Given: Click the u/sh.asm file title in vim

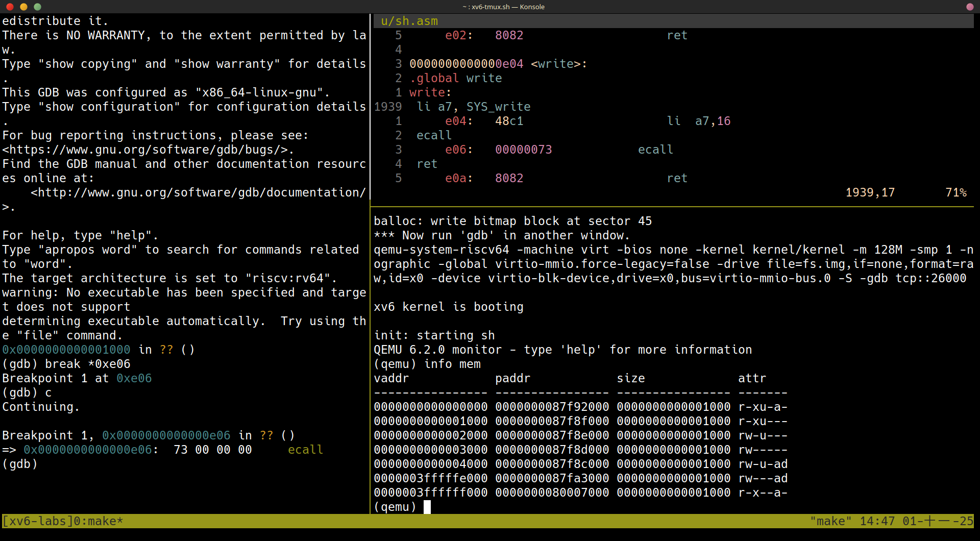Looking at the screenshot, I should tap(409, 21).
